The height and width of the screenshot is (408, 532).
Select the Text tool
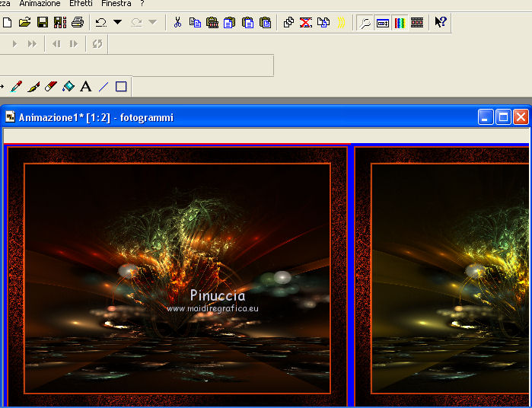(86, 87)
